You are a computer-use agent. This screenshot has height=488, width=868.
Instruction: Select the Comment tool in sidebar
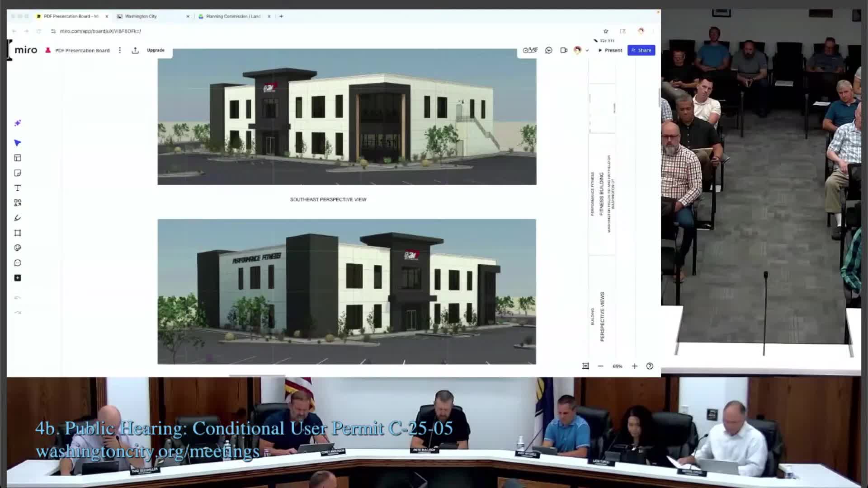tap(18, 263)
